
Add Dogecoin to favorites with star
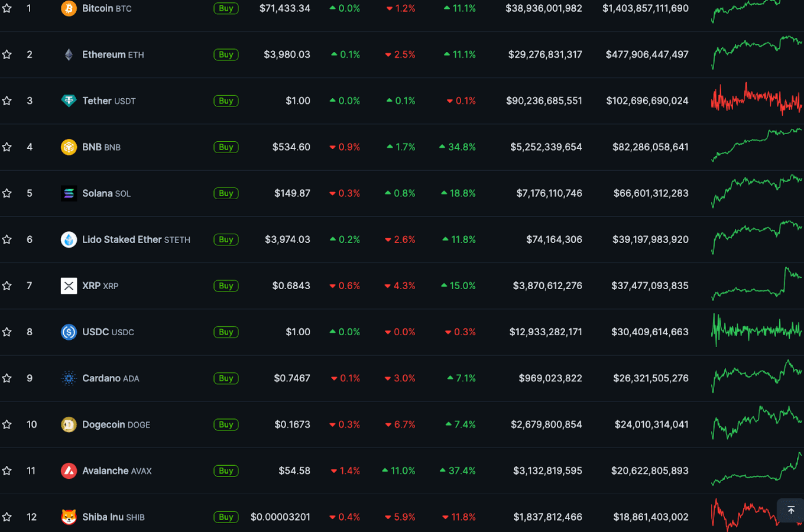(7, 424)
